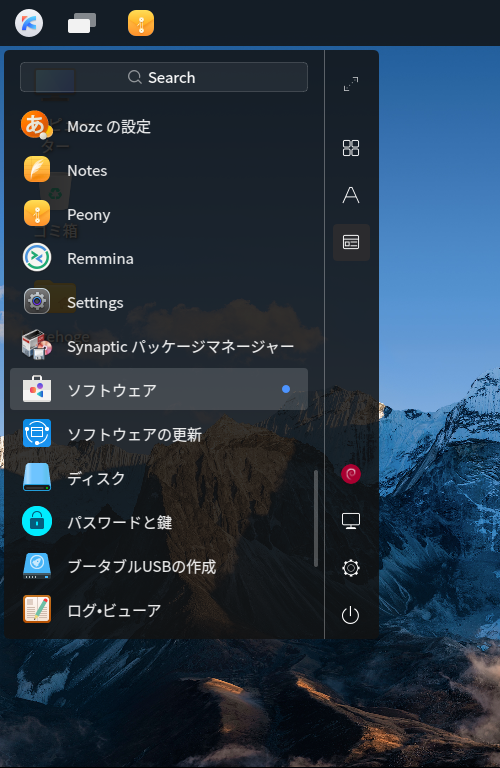Open the Settings gear app icon
This screenshot has width=500, height=768.
coord(37,301)
